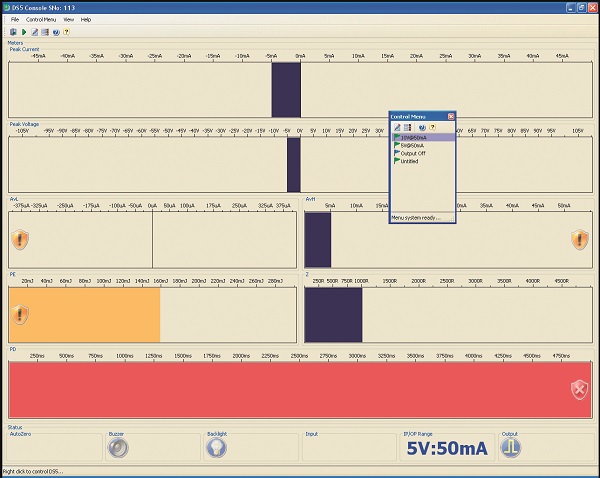Viewport: 600px width, 478px height.
Task: Click the error shield icon in PD meter
Action: (579, 388)
